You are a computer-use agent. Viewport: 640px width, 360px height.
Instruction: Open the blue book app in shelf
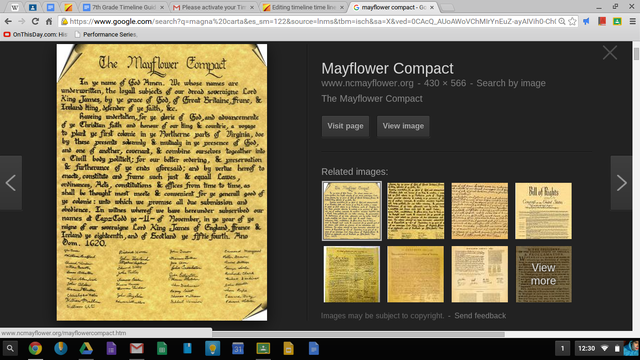point(187,349)
